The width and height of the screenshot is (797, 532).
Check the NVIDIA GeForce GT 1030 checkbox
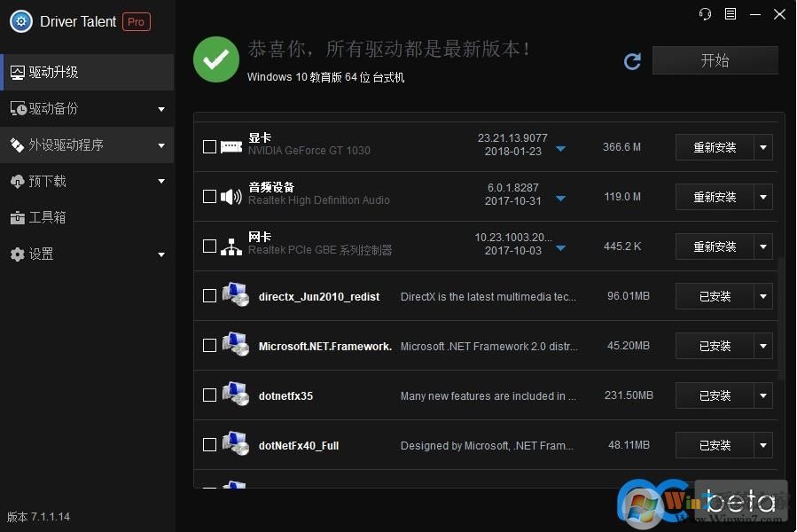(209, 146)
